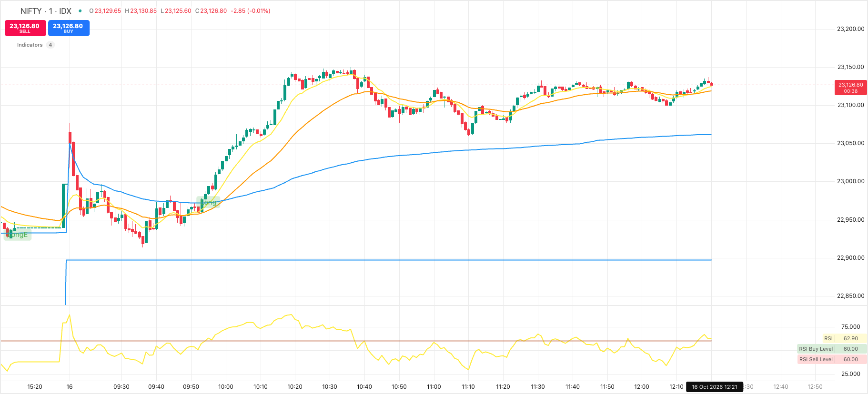868x394 pixels.
Task: Click 23,150.00 on the price axis
Action: click(850, 67)
